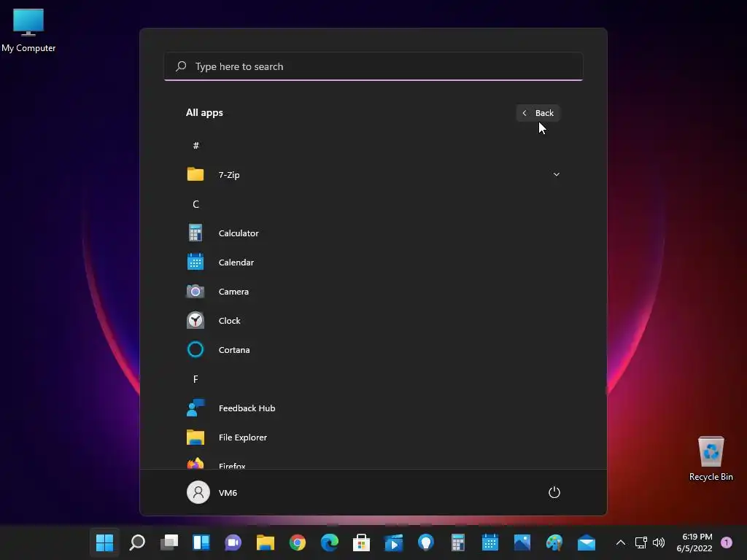This screenshot has height=560, width=747.
Task: Open the 7-Zip folder entry
Action: [x=373, y=175]
